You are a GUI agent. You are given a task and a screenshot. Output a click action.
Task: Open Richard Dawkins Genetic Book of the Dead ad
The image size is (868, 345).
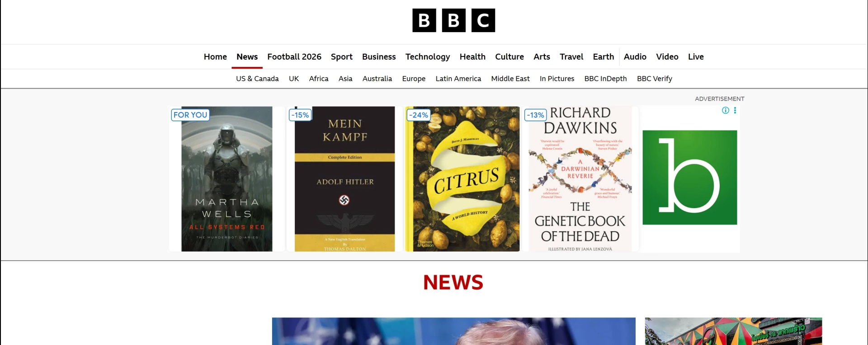tap(580, 179)
